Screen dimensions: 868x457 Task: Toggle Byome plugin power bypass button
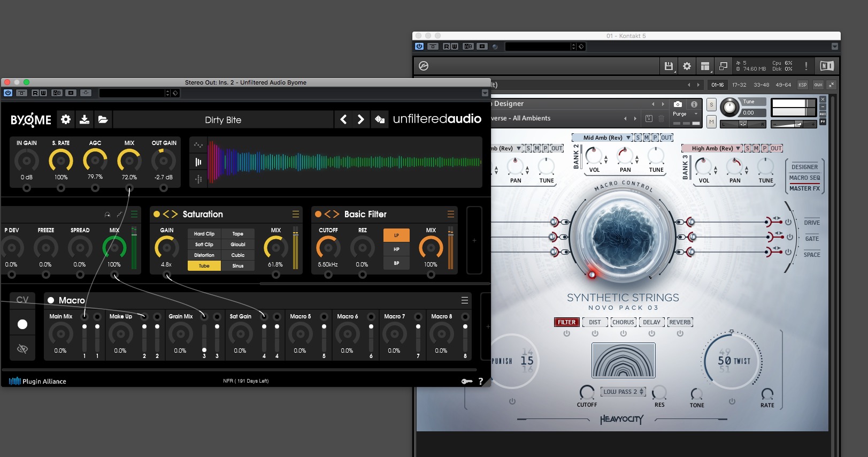[8, 93]
